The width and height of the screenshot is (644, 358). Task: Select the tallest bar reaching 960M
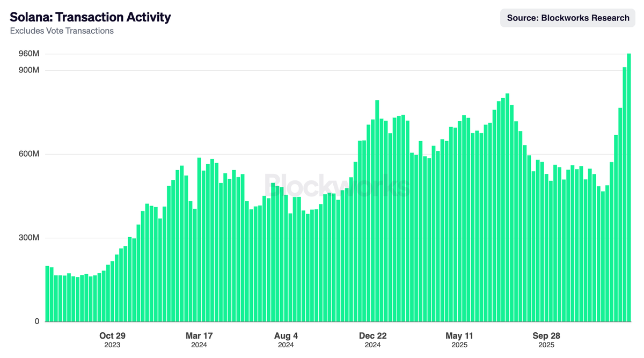[629, 188]
